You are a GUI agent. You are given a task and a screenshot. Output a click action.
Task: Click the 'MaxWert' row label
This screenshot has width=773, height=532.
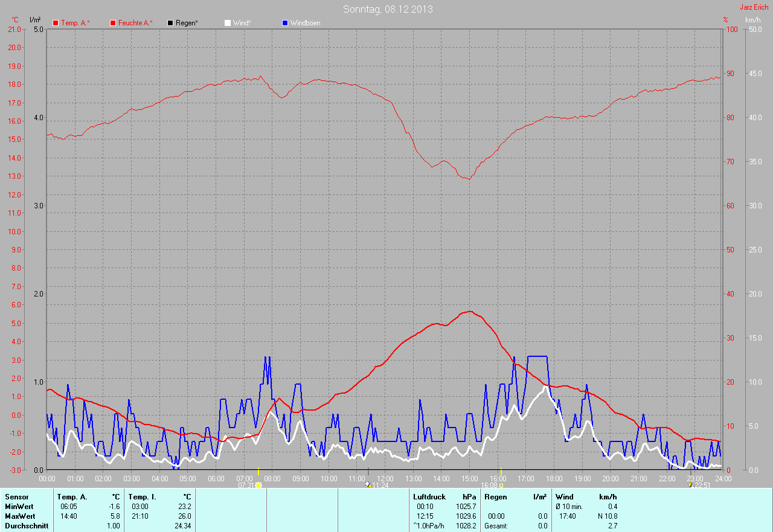20,516
